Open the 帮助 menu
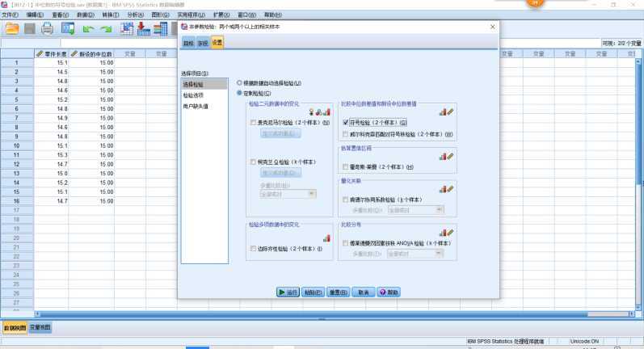The height and width of the screenshot is (349, 644). (x=273, y=15)
